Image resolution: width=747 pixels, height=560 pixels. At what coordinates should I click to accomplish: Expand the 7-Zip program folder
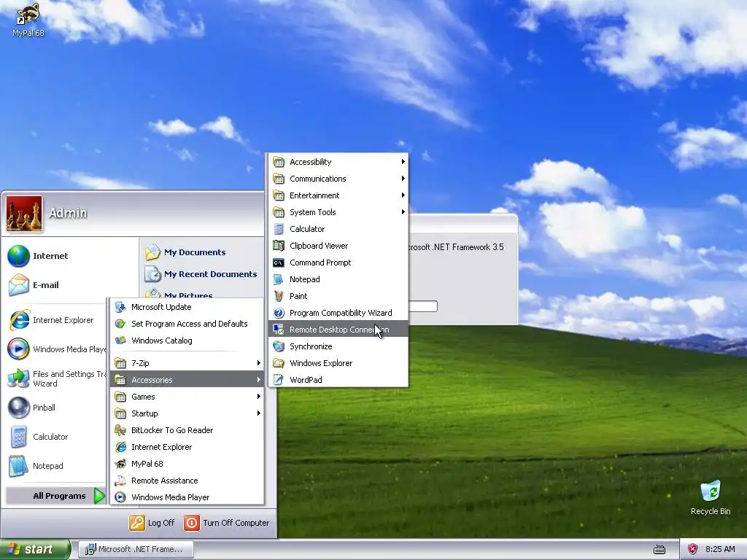(187, 363)
